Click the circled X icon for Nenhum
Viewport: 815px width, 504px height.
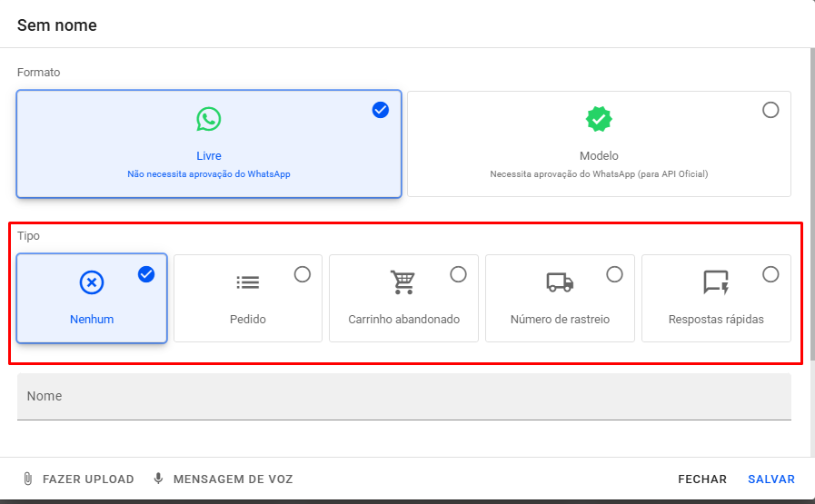click(92, 282)
